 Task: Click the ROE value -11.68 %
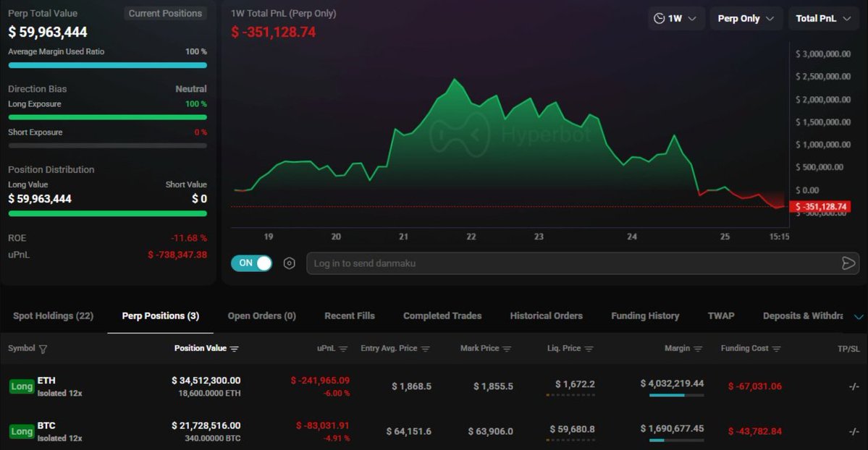(189, 238)
